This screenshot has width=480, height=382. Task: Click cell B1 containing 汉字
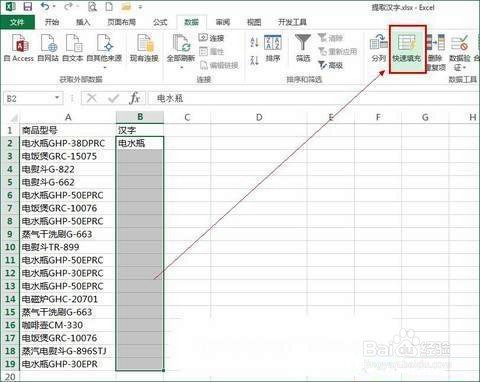pyautogui.click(x=140, y=130)
